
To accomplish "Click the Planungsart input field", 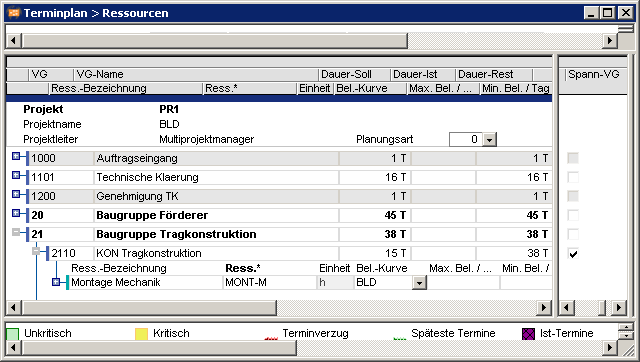I will point(466,140).
